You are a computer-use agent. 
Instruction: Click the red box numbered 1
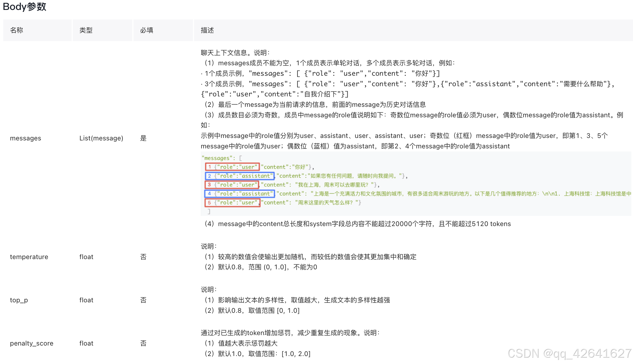232,167
